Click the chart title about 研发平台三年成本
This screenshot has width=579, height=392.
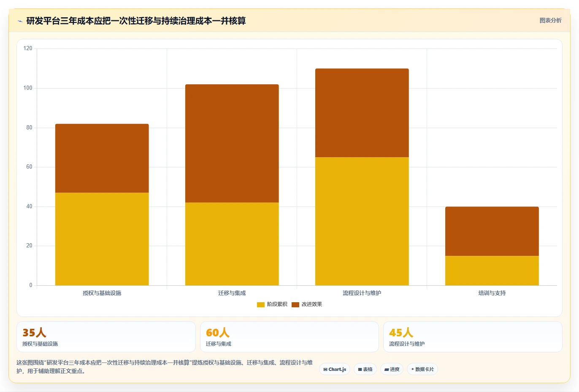[136, 21]
